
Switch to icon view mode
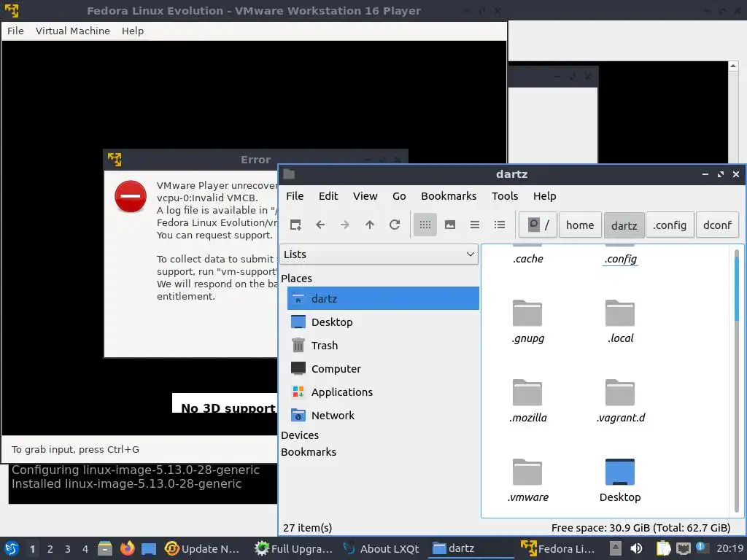point(425,225)
